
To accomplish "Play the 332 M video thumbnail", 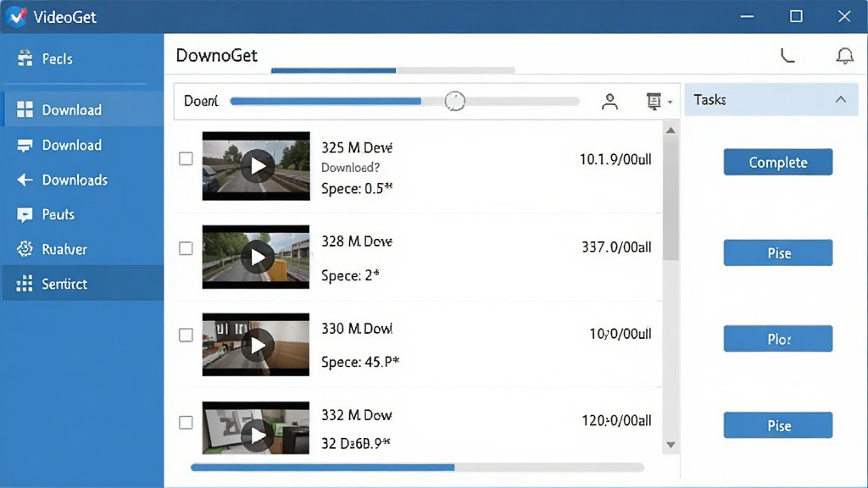I will [x=256, y=428].
